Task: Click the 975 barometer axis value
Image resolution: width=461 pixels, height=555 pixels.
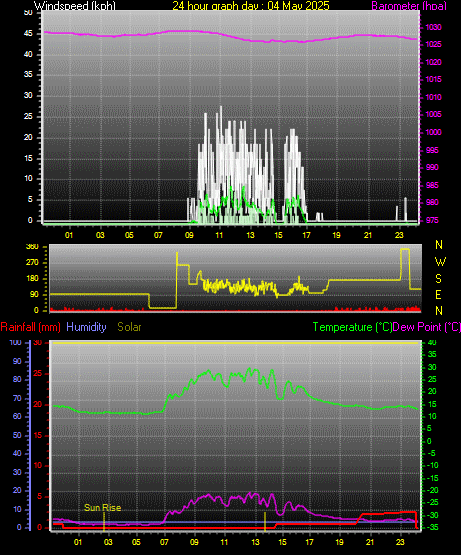Action: (x=432, y=220)
